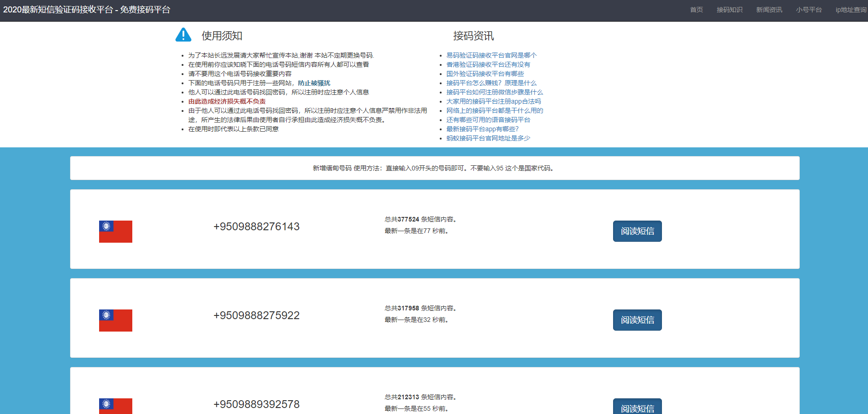Click the 使用须知 heading

coord(222,36)
